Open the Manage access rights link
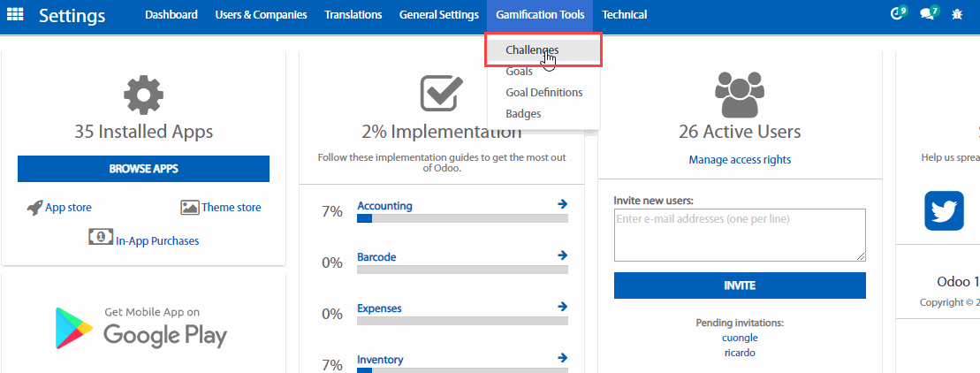 pos(740,160)
